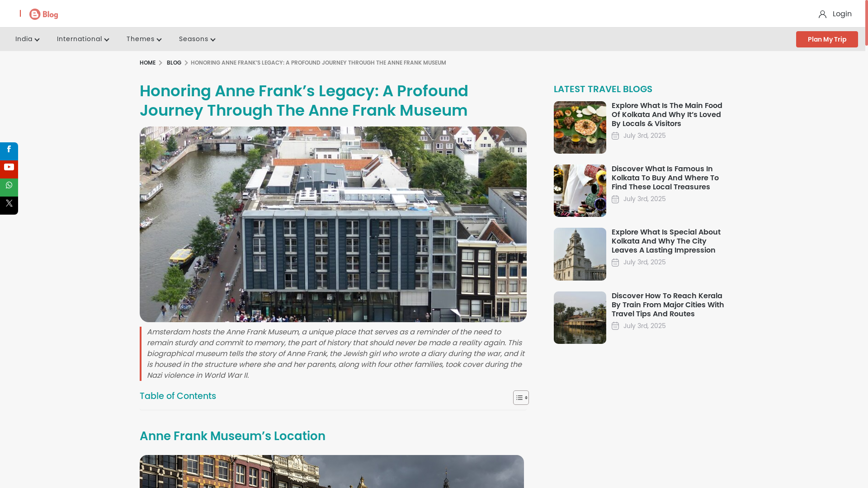Expand the India menu

(28, 39)
